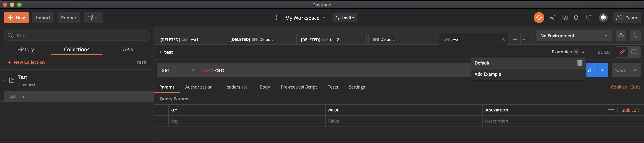Viewport: 644px width, 143px height.
Task: Click the Value input cell
Action: point(404,121)
